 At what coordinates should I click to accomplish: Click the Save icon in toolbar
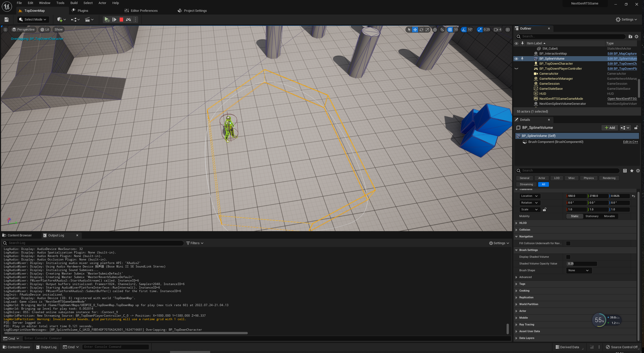pos(7,20)
